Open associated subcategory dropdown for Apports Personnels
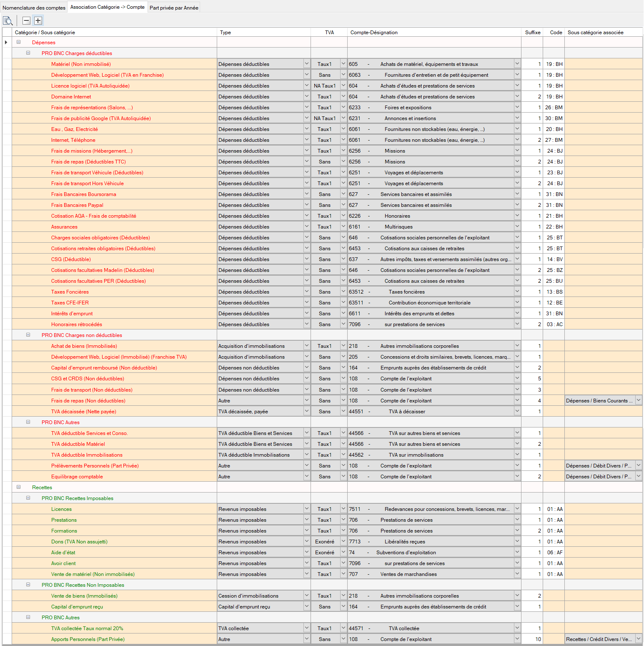Screen dimensions: 644x646 pyautogui.click(x=638, y=639)
